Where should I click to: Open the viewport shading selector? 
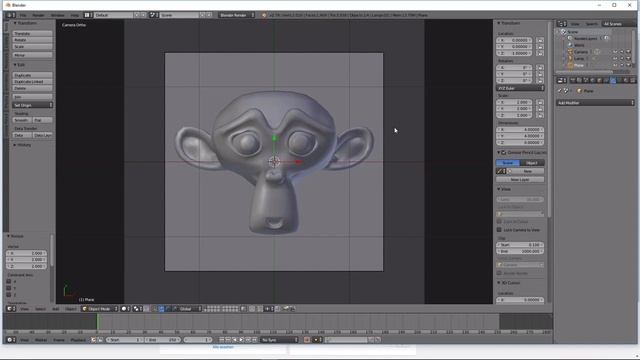pos(125,309)
